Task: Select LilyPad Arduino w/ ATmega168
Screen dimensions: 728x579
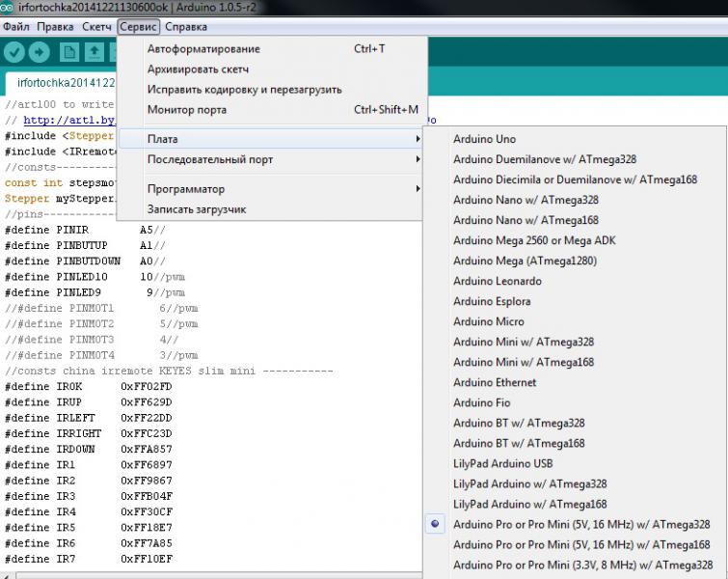Action: pyautogui.click(x=575, y=504)
